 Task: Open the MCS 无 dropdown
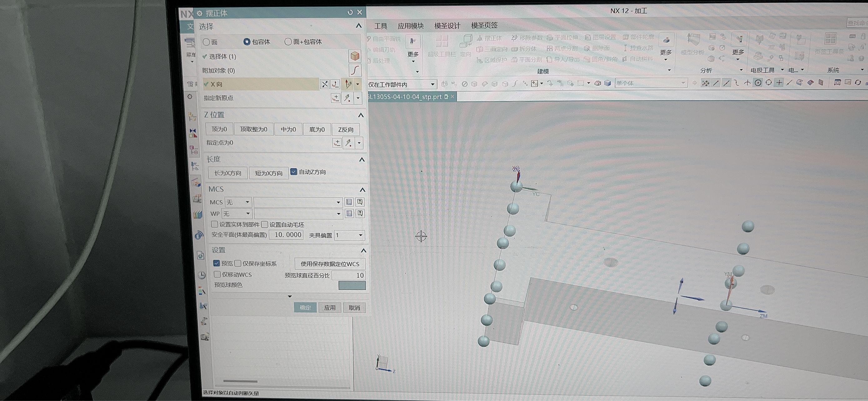[x=238, y=202]
